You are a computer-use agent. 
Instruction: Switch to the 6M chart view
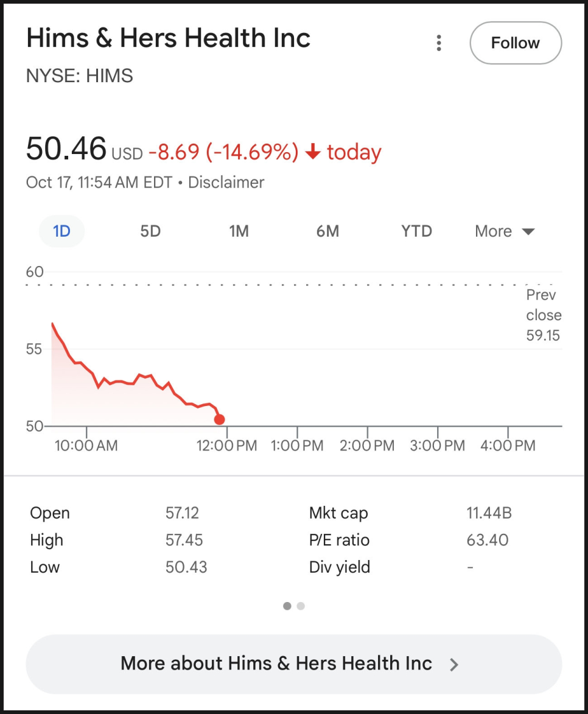pos(327,231)
